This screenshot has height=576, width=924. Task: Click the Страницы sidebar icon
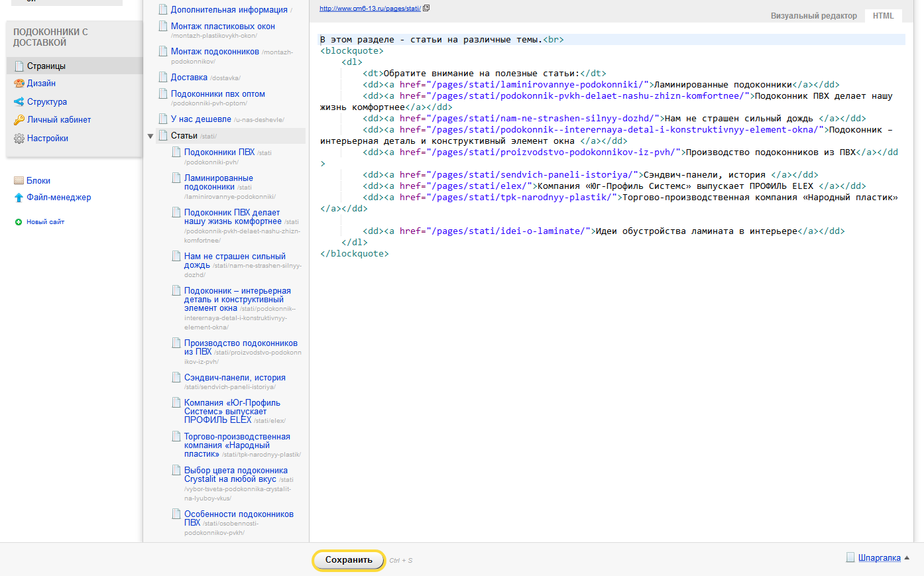(19, 66)
